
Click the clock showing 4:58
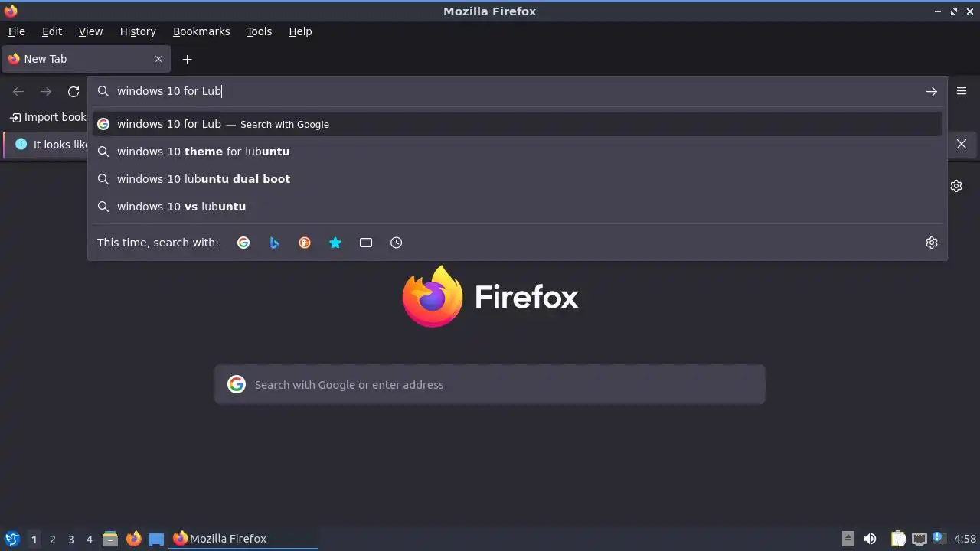(965, 539)
